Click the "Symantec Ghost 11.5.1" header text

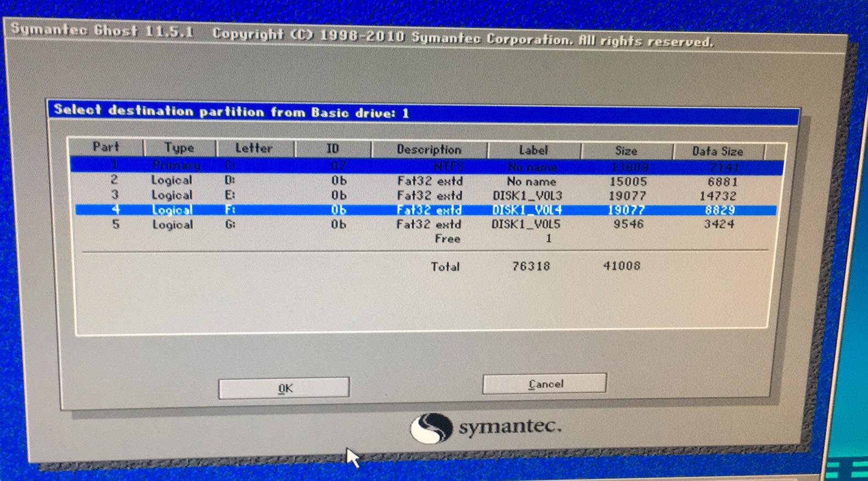click(x=102, y=31)
